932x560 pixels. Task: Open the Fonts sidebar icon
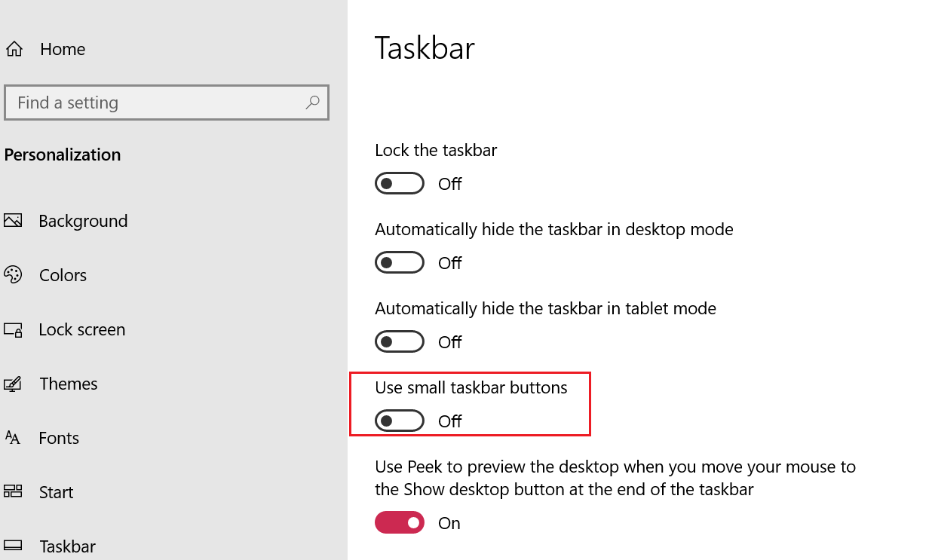pos(13,438)
